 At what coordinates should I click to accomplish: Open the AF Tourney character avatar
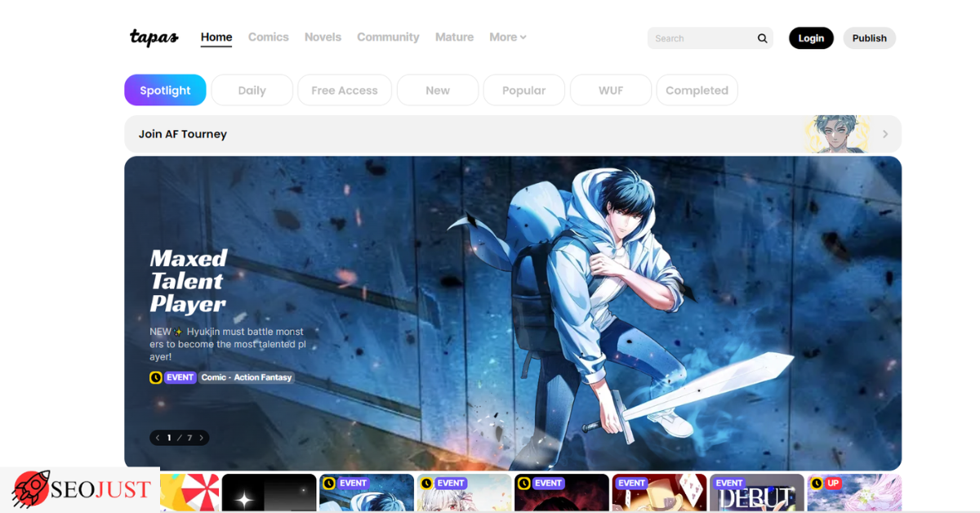point(836,134)
